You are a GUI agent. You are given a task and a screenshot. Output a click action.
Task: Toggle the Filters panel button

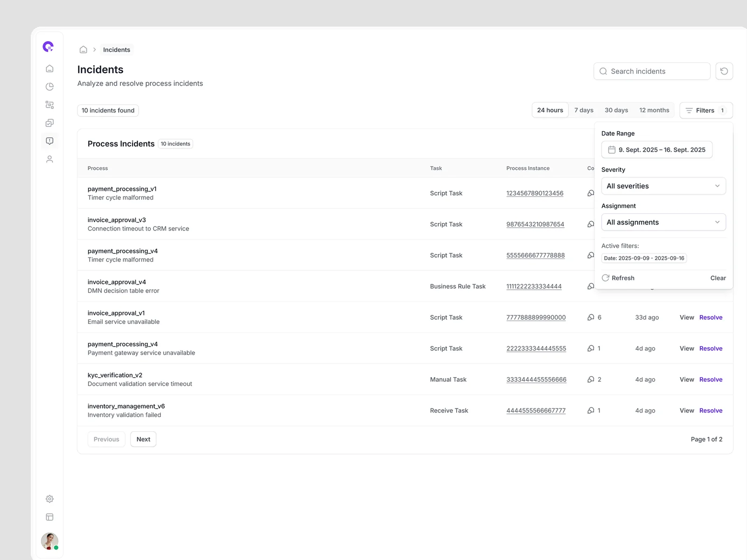tap(705, 111)
